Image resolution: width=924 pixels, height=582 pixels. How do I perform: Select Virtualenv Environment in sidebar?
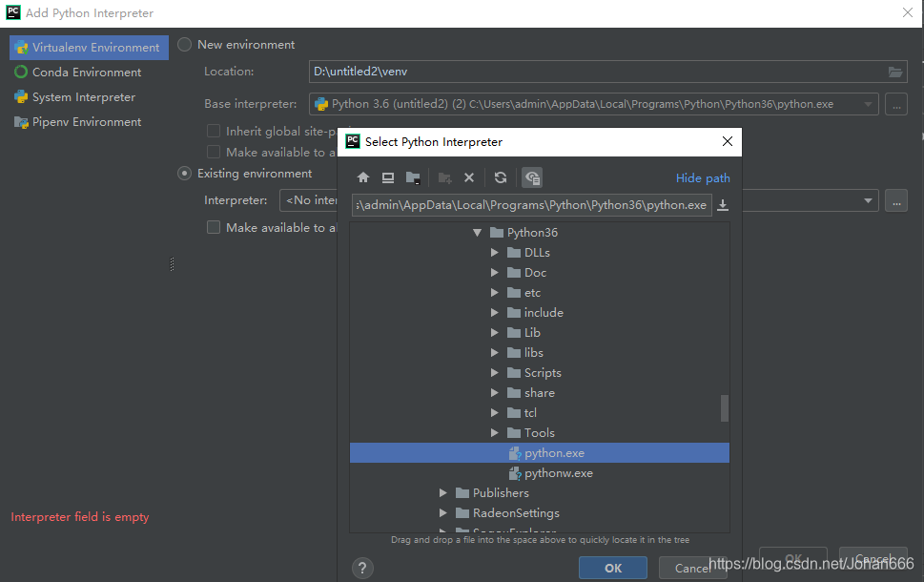click(89, 48)
